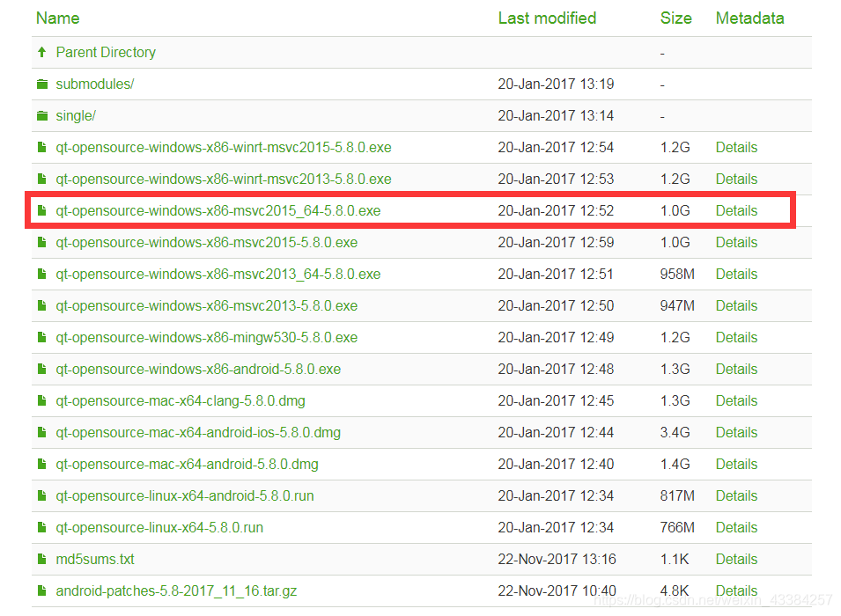841x616 pixels.
Task: Sort by the Size column header
Action: (675, 18)
